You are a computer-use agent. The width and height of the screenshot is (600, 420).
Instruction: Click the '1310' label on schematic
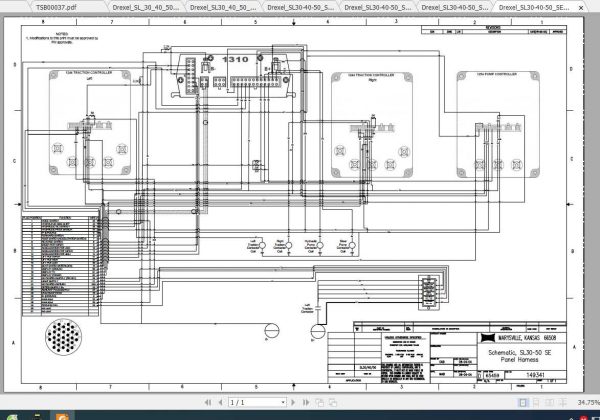(235, 59)
